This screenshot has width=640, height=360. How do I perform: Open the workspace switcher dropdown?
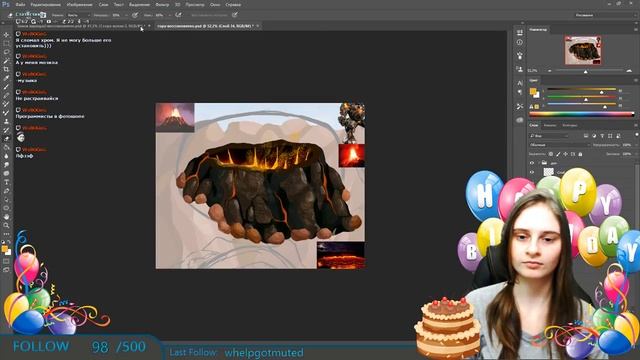pyautogui.click(x=604, y=15)
